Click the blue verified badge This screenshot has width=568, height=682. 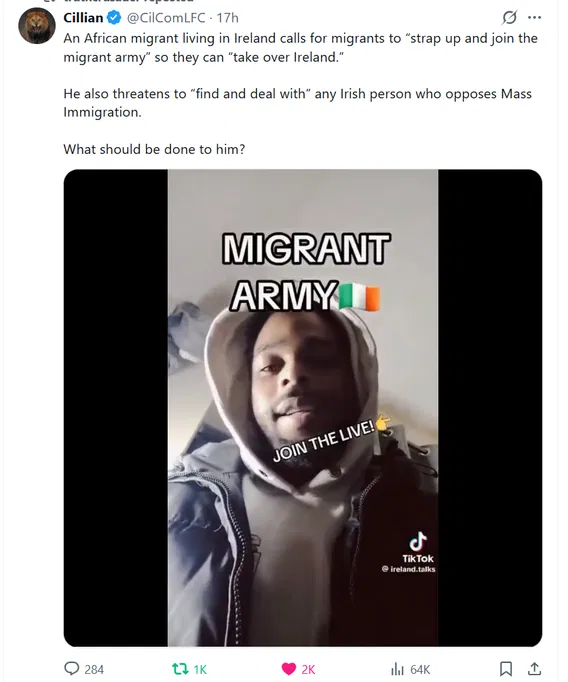coord(114,18)
